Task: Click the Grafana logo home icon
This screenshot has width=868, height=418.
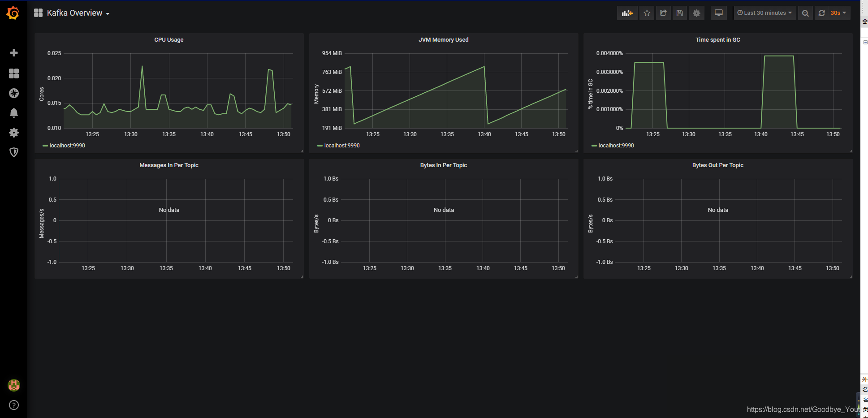Action: [13, 13]
